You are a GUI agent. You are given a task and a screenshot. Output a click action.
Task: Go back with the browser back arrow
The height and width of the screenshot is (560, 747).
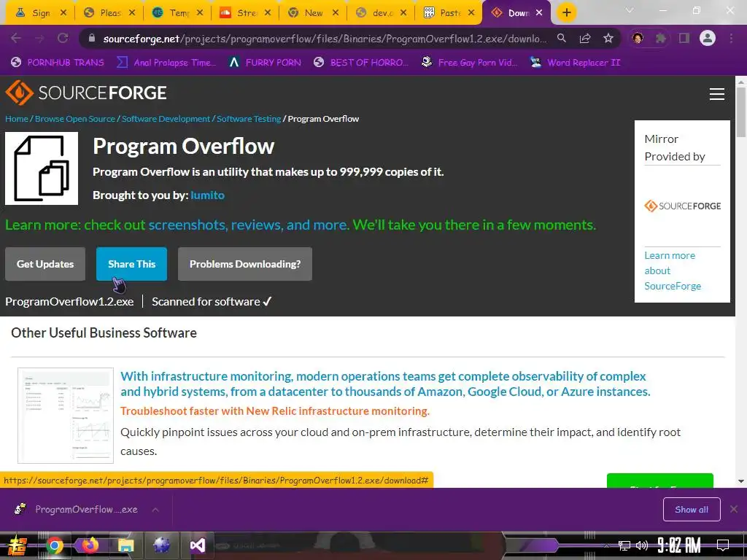16,38
